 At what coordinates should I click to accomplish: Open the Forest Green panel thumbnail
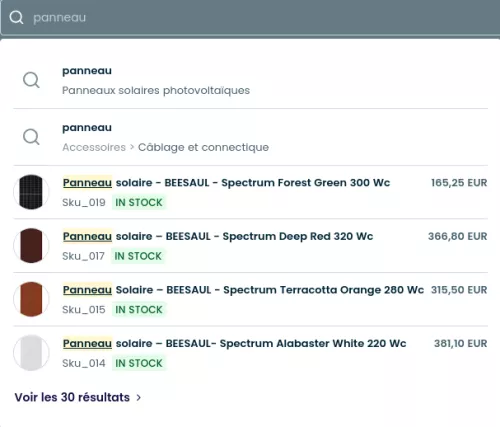(x=31, y=192)
